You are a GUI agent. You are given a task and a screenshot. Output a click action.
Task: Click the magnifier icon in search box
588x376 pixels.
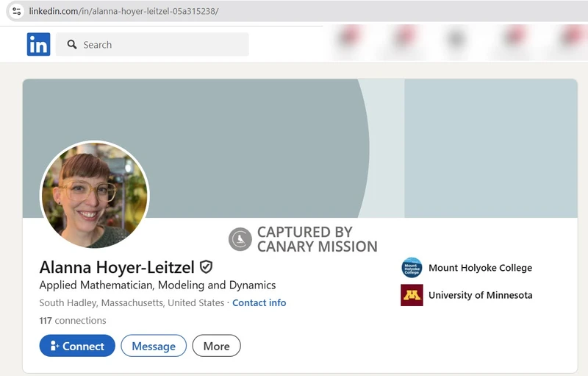[72, 45]
